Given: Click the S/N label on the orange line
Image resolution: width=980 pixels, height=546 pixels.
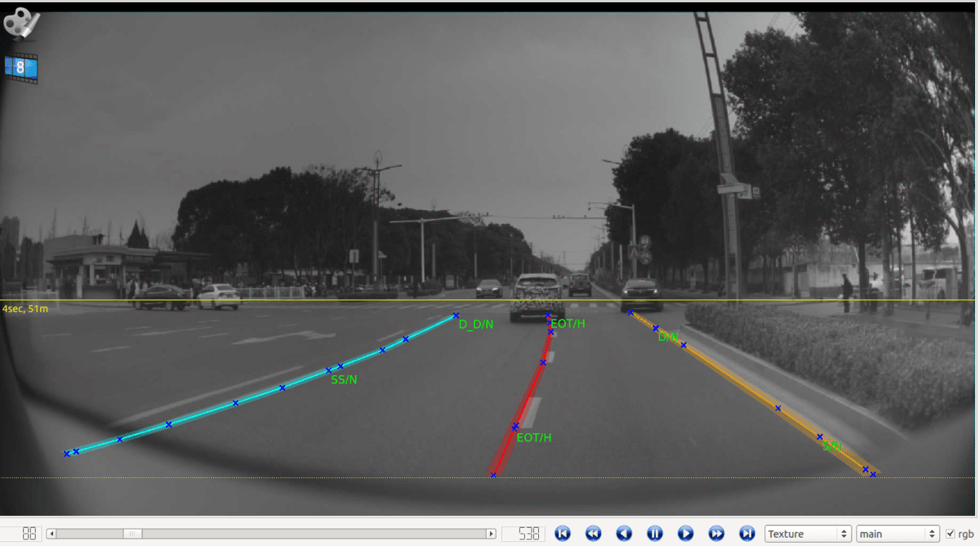Looking at the screenshot, I should click(831, 445).
